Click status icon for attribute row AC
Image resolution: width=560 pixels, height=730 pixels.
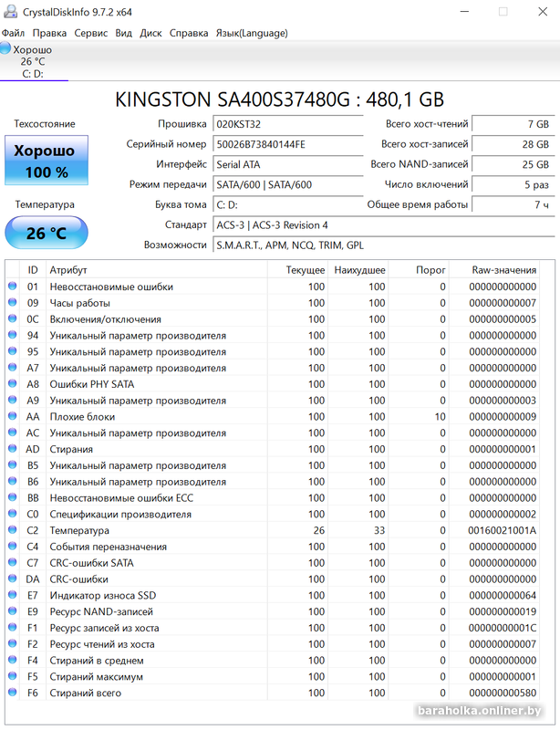point(13,433)
